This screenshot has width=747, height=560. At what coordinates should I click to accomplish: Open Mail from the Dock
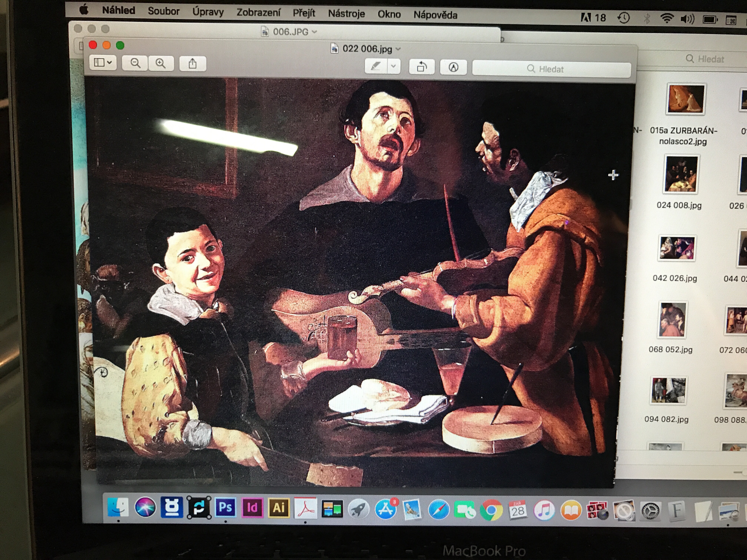point(412,510)
